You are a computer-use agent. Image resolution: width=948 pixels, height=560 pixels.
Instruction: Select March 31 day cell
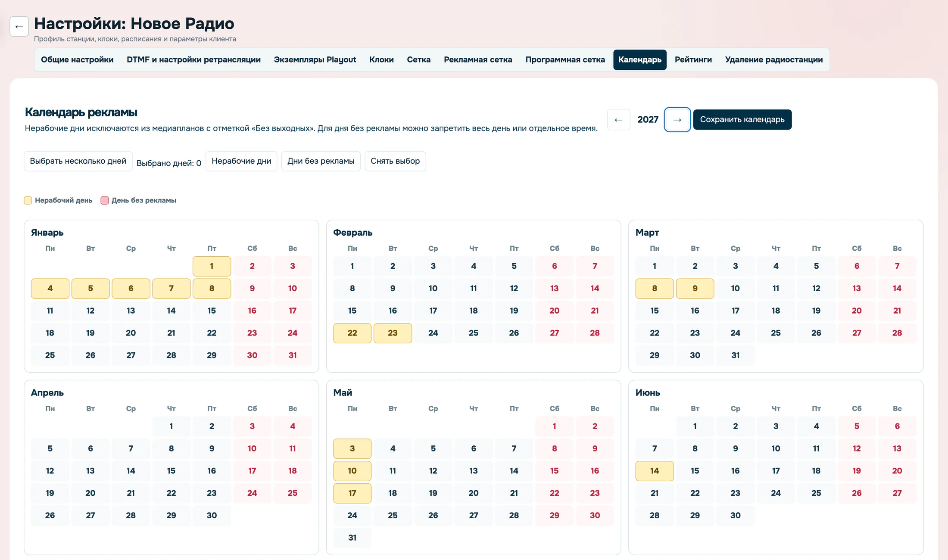click(x=736, y=355)
